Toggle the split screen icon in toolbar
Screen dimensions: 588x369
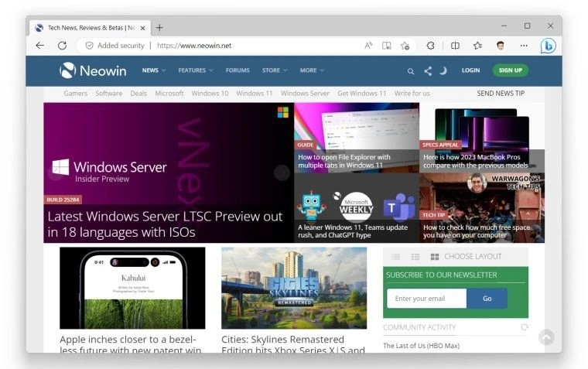coord(455,46)
